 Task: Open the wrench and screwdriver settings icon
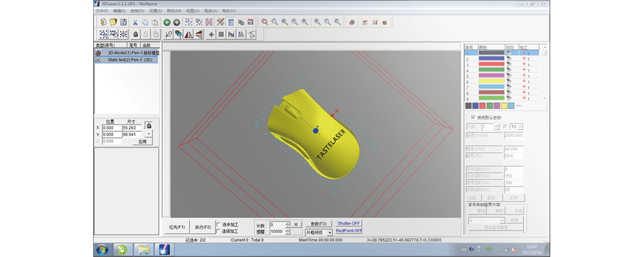point(221,22)
